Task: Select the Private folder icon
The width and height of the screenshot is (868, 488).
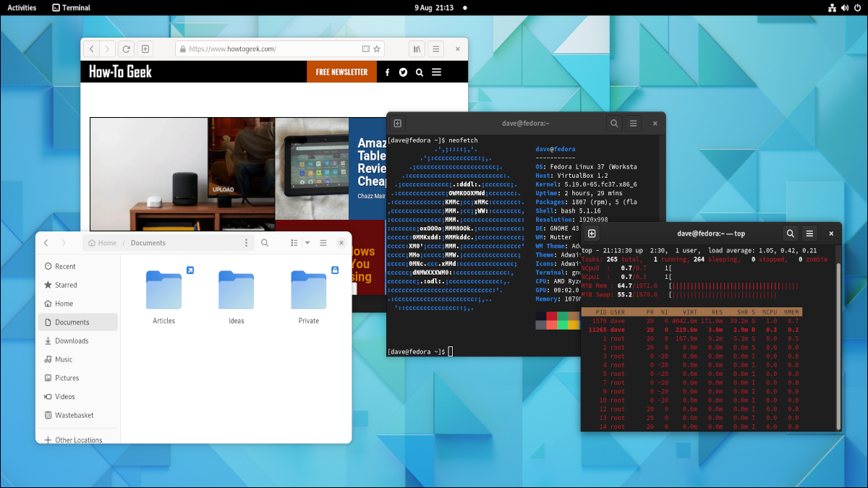Action: pyautogui.click(x=309, y=289)
